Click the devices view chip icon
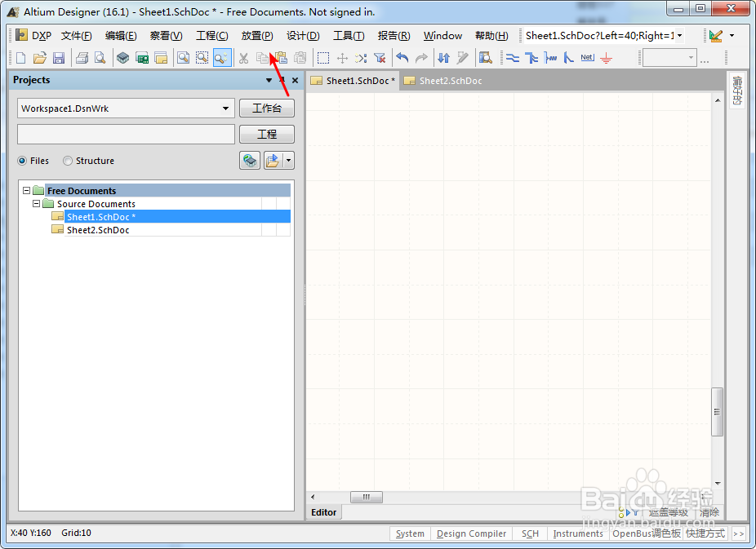756x549 pixels. tap(123, 58)
